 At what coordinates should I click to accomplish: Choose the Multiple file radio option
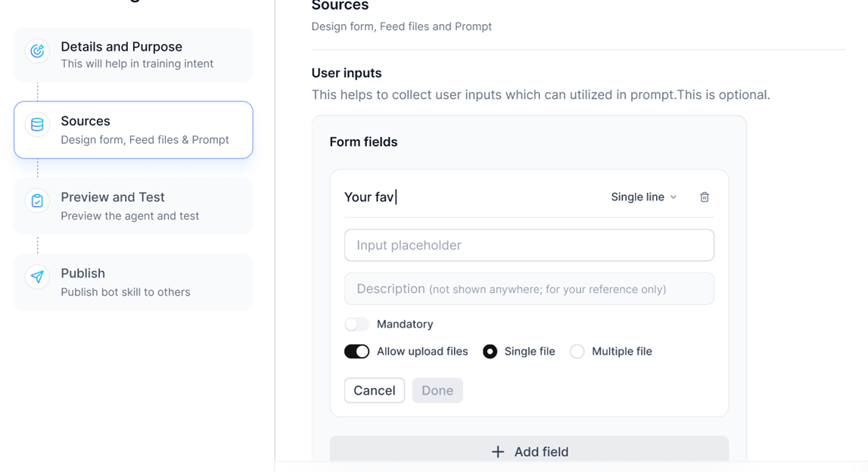pos(577,352)
